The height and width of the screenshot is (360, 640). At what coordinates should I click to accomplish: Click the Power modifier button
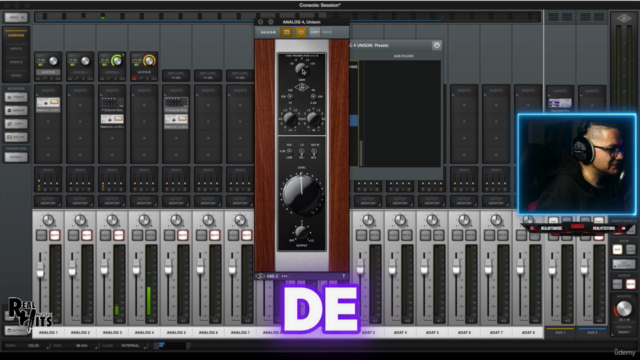(16, 97)
